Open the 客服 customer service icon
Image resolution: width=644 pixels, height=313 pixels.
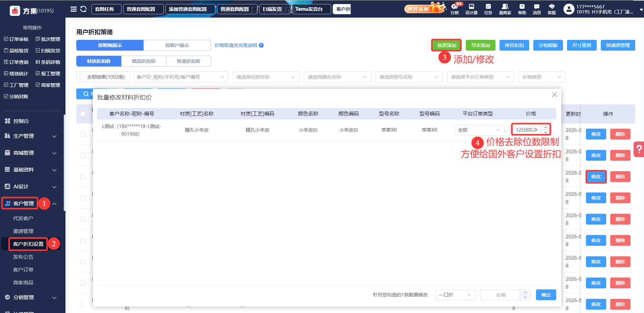pos(552,9)
